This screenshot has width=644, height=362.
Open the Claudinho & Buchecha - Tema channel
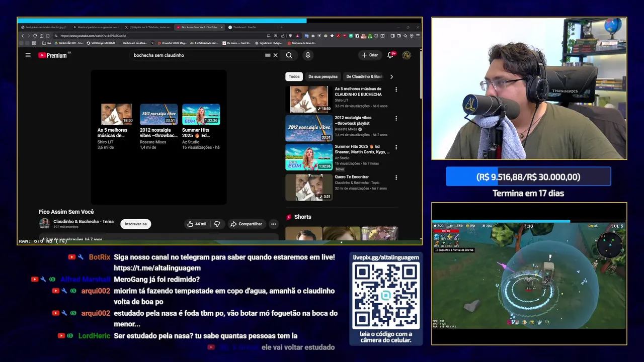[84, 221]
